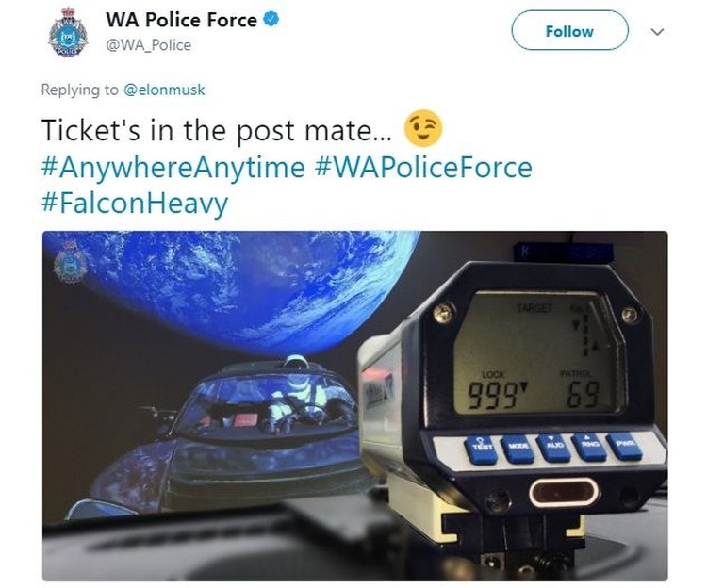Click the blue MODE button on the radar
The width and height of the screenshot is (707, 588).
point(517,448)
